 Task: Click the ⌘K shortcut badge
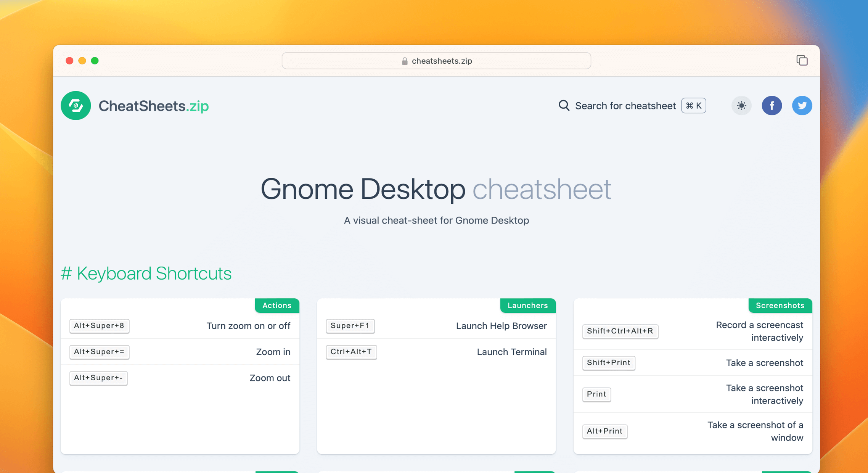[693, 106]
